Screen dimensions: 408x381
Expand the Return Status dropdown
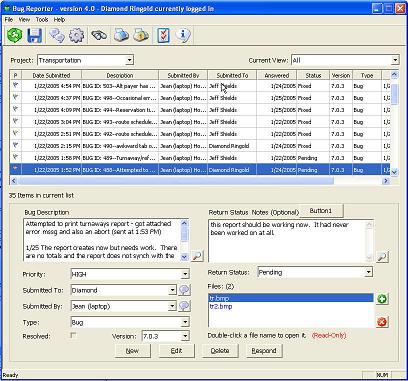click(x=368, y=272)
